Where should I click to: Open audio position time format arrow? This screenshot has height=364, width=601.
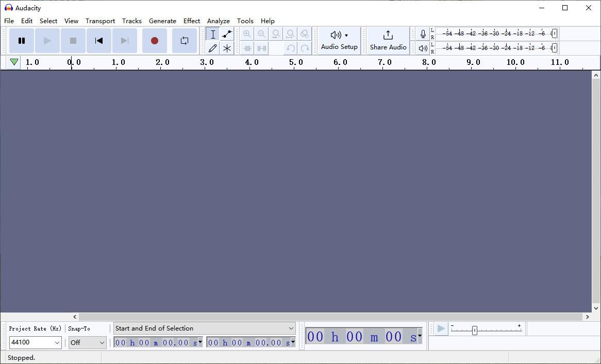[x=420, y=336]
